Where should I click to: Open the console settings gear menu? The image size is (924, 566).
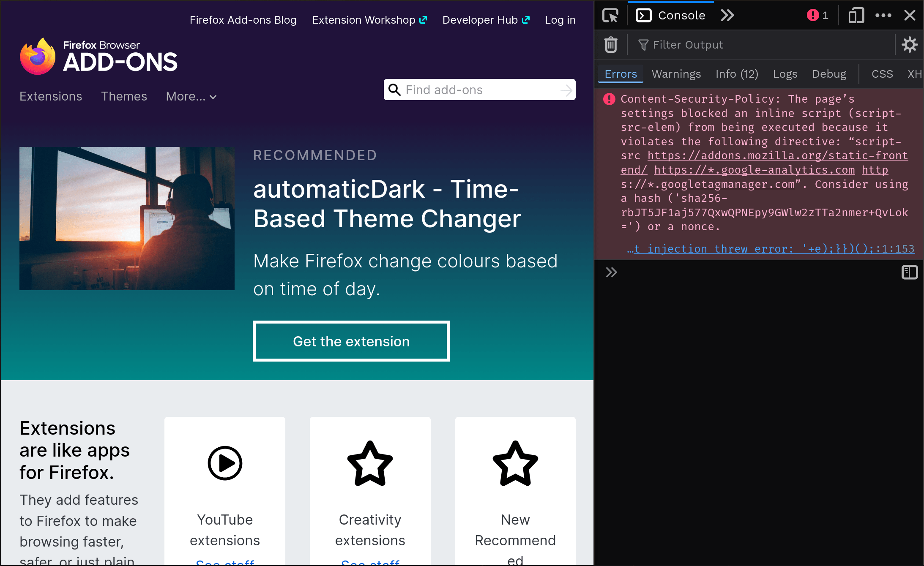[910, 44]
